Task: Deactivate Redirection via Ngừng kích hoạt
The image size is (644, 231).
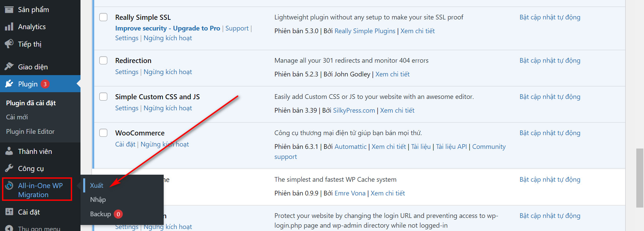Action: pyautogui.click(x=168, y=72)
